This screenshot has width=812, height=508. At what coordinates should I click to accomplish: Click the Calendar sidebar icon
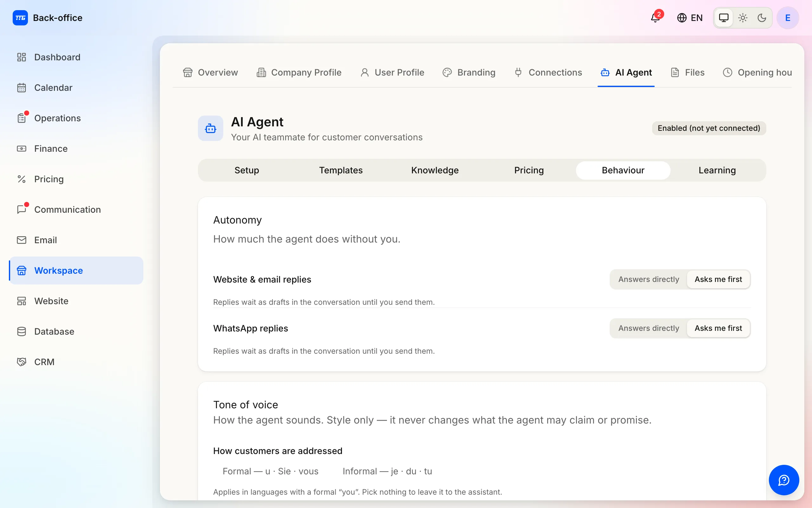[x=22, y=88]
